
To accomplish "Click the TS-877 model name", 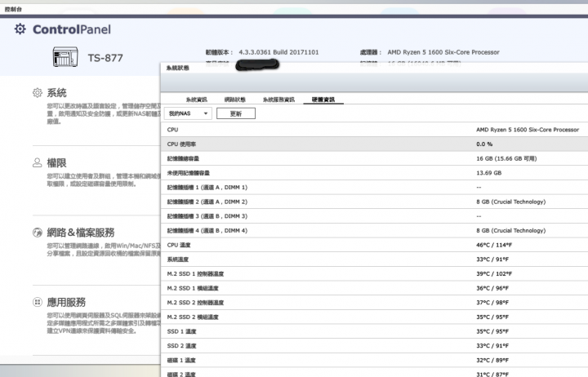I will pos(105,58).
